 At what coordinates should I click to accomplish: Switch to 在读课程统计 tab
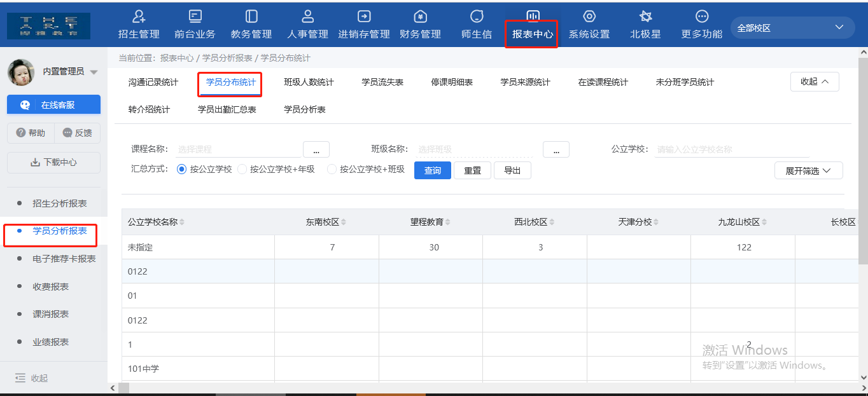[x=603, y=83]
